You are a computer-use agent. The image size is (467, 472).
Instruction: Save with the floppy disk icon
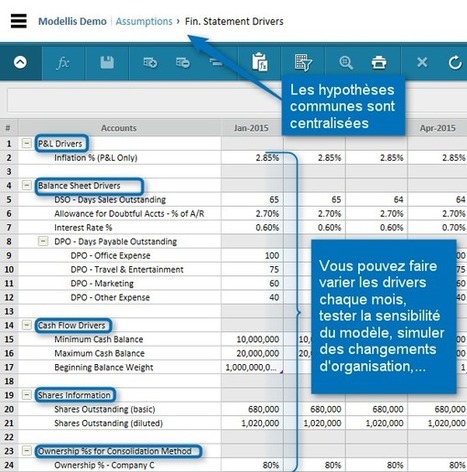(107, 62)
